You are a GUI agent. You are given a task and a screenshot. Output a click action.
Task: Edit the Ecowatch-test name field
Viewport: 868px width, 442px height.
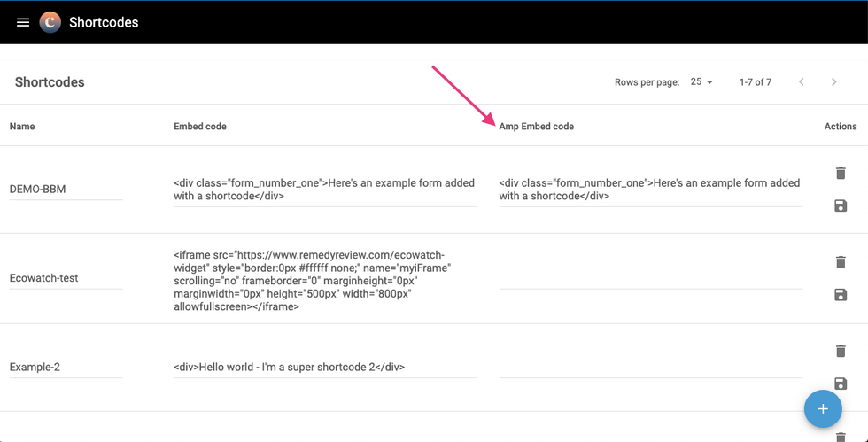(x=66, y=278)
